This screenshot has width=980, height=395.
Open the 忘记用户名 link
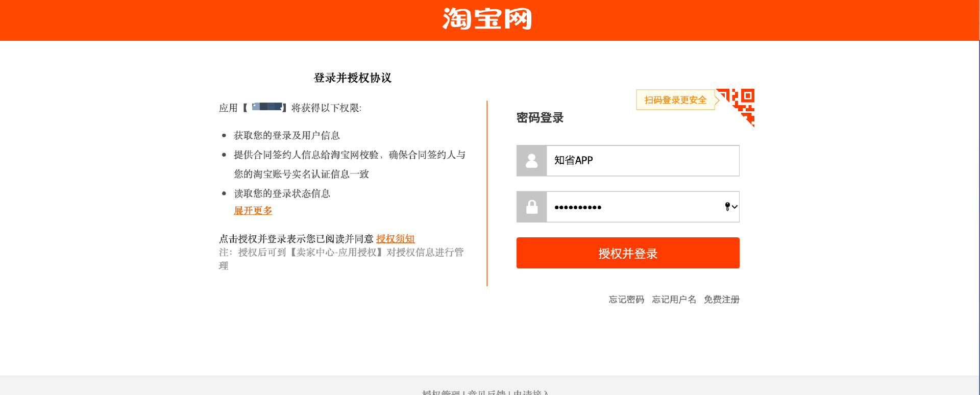674,300
